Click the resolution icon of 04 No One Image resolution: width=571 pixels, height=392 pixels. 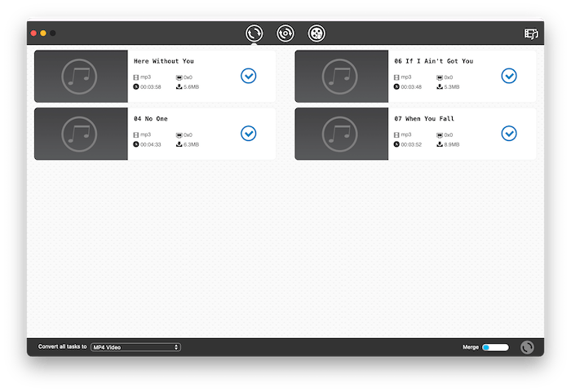(179, 135)
